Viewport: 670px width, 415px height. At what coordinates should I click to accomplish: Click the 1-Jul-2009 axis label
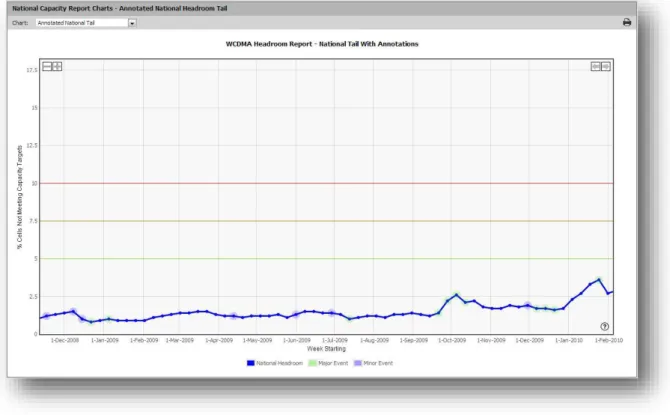tap(335, 340)
